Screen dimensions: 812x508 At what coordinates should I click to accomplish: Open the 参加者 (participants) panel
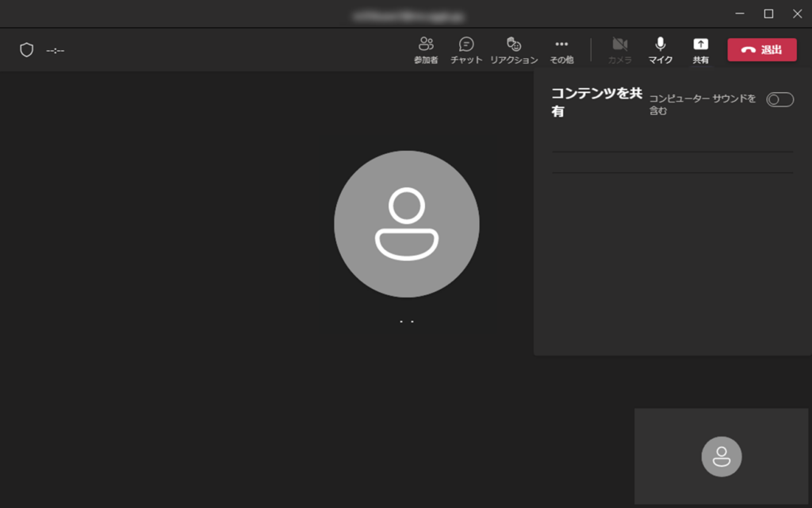pos(426,50)
